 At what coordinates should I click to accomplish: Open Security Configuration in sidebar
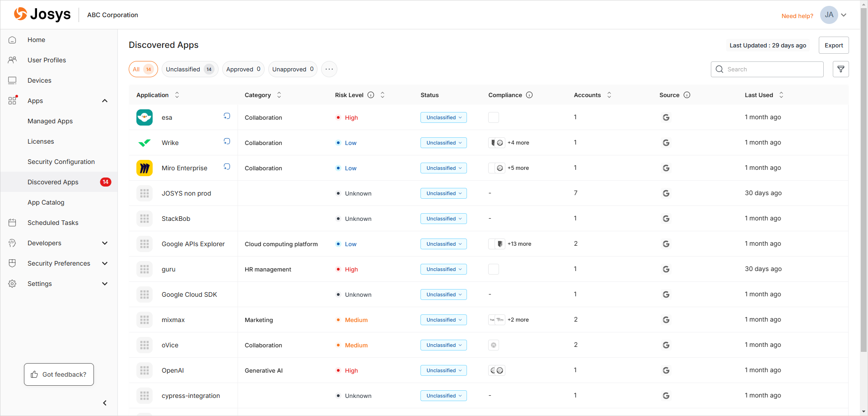(x=61, y=162)
